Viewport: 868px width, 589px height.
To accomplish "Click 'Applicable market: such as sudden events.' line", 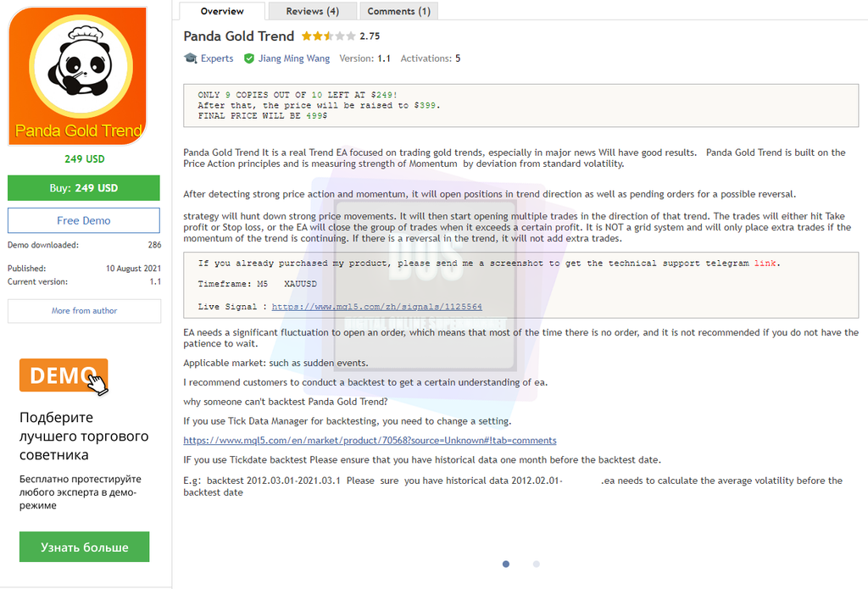I will click(275, 363).
